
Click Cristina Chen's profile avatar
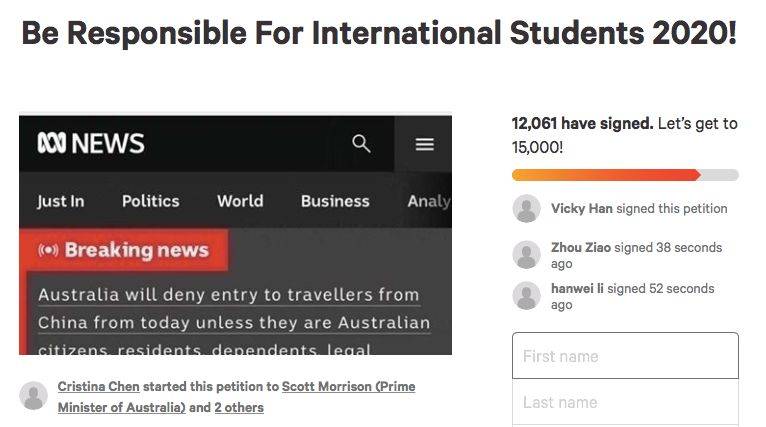[x=34, y=396]
